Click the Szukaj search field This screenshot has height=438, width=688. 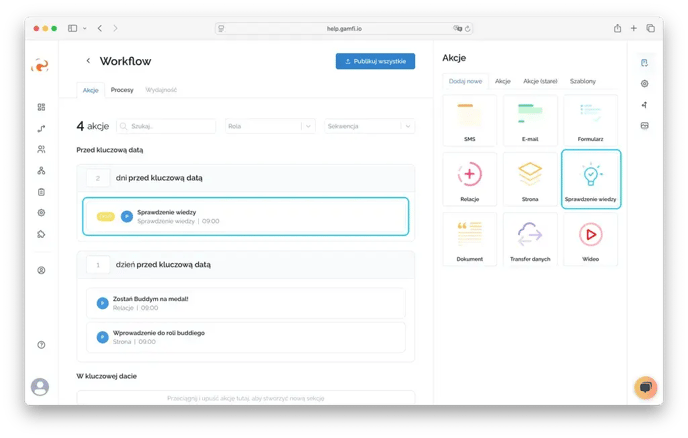click(166, 126)
